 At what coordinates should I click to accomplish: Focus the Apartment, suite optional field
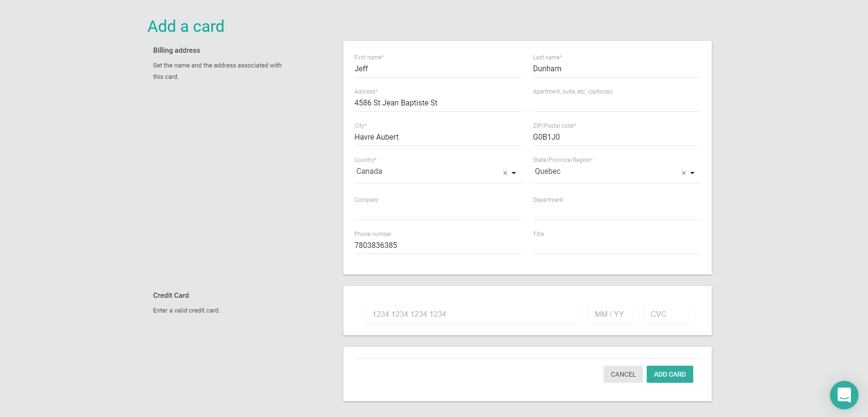(x=615, y=103)
